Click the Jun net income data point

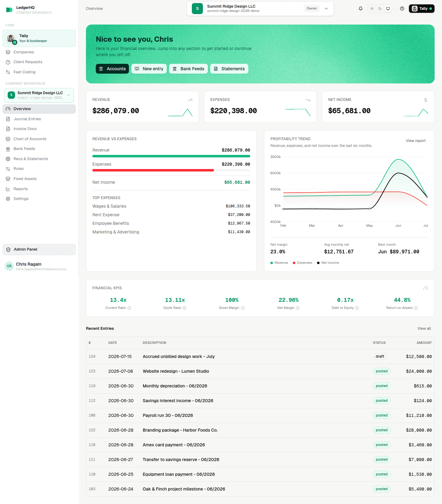click(398, 173)
